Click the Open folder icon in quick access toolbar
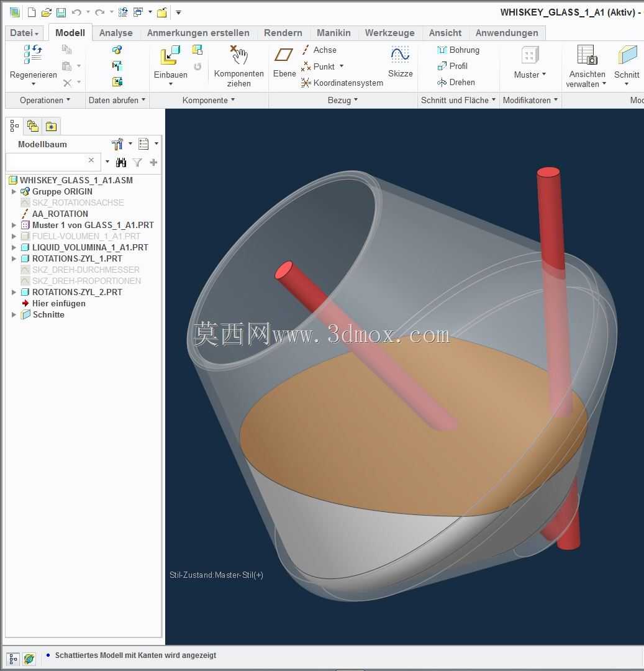This screenshot has height=671, width=644. [46, 12]
